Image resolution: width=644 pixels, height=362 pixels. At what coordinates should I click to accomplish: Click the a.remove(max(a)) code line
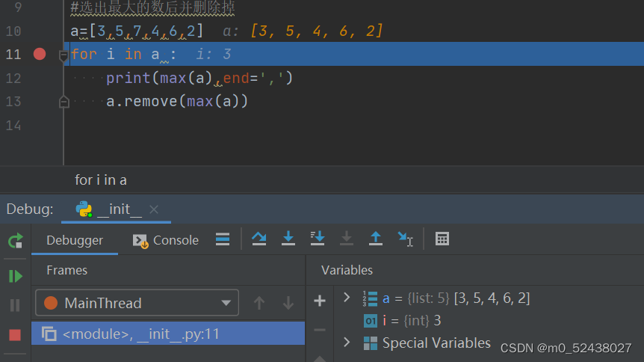coord(177,101)
